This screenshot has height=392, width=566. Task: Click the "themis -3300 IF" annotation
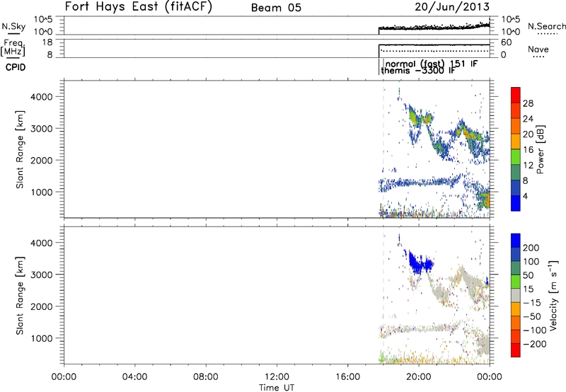417,70
